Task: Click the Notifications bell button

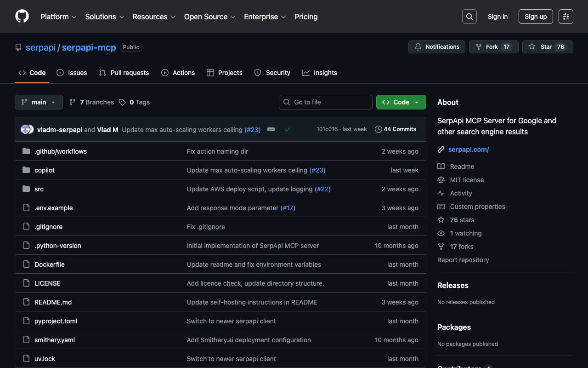Action: [436, 47]
